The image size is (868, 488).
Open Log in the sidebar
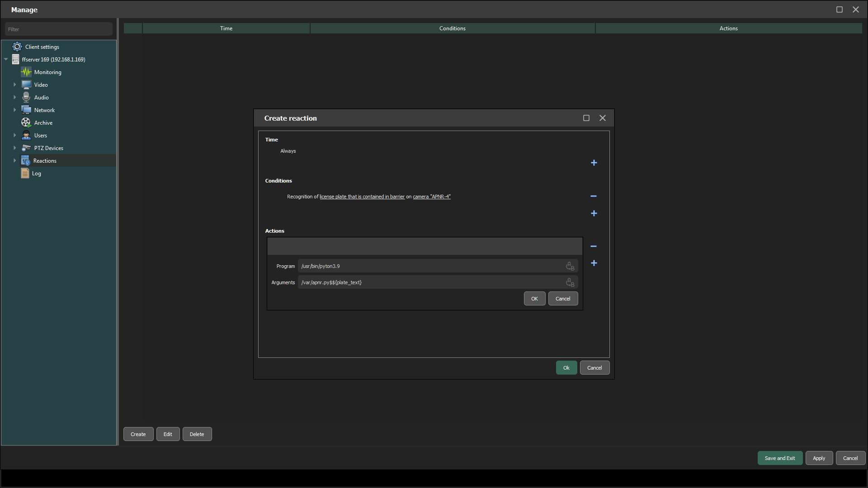37,174
